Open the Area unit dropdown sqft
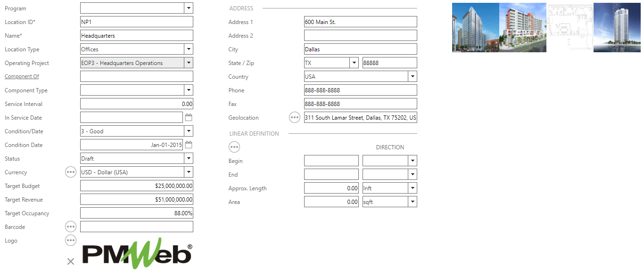This screenshot has width=644, height=276. click(x=413, y=202)
